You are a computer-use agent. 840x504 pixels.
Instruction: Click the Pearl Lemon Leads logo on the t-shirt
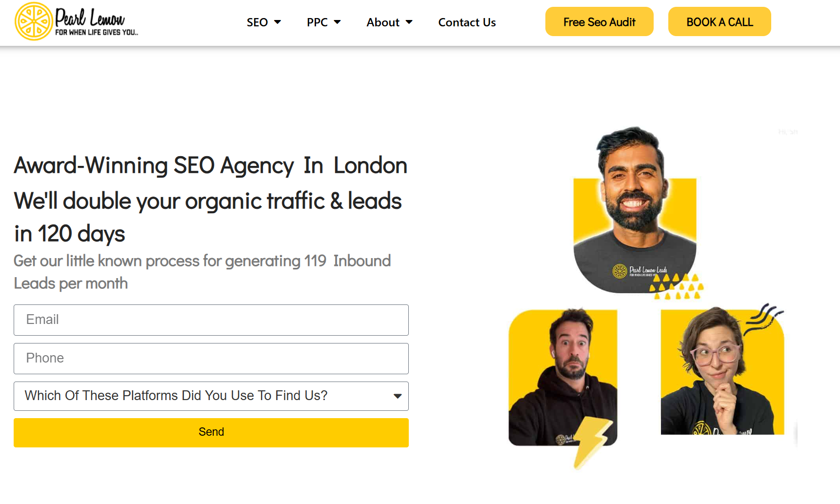click(x=640, y=271)
